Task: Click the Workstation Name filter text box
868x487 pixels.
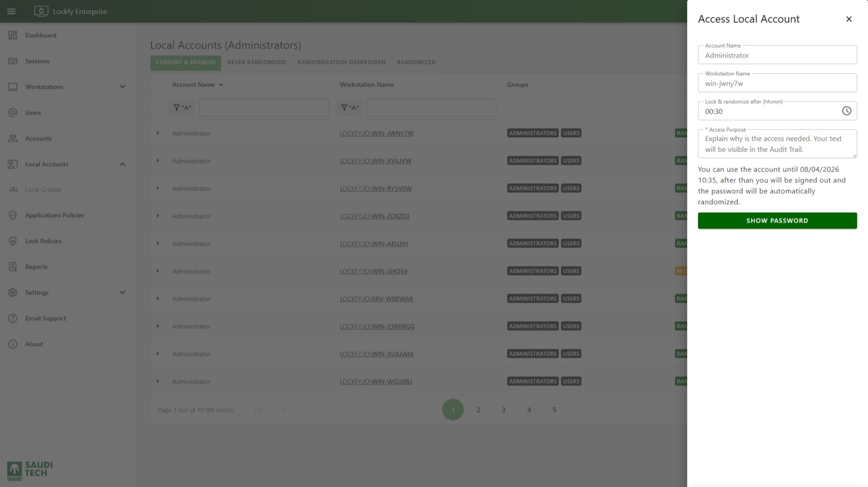Action: (x=431, y=108)
